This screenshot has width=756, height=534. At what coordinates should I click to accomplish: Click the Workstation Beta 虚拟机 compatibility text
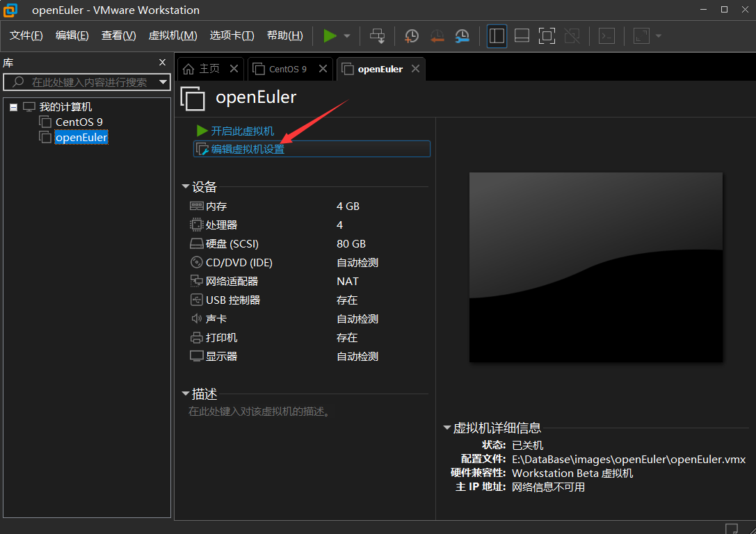(x=572, y=474)
